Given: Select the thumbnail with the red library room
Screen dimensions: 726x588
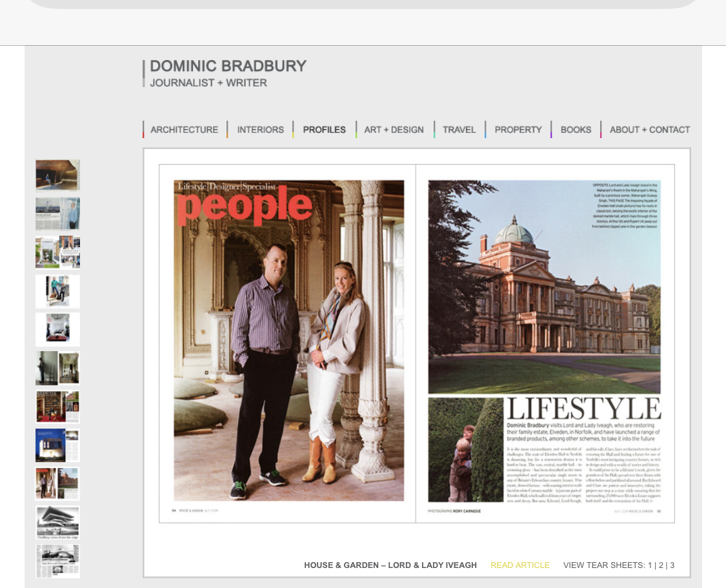Looking at the screenshot, I should point(57,407).
